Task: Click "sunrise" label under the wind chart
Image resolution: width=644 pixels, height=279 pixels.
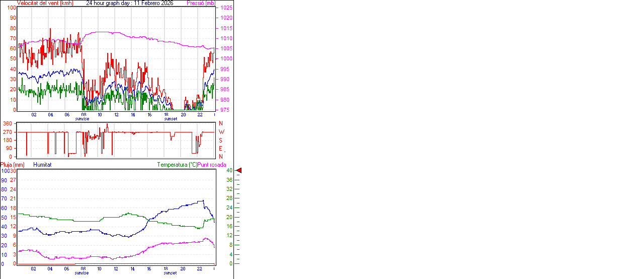Action: 82,119
